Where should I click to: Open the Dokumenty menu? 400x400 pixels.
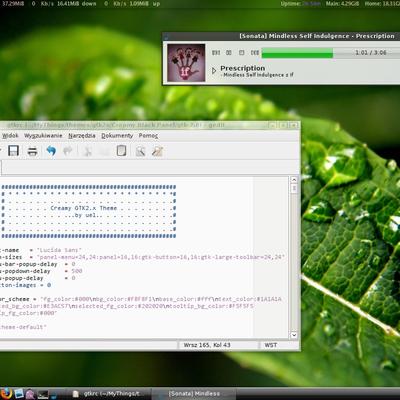pos(117,136)
